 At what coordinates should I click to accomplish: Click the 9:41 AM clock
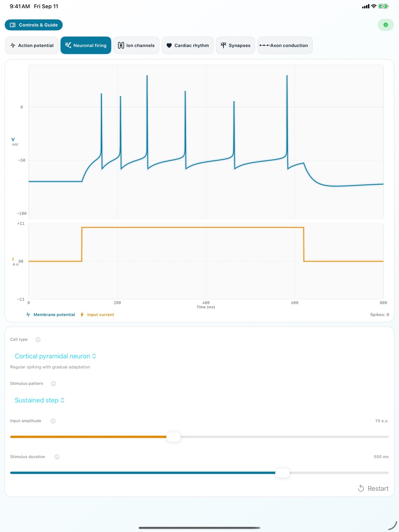click(x=20, y=6)
